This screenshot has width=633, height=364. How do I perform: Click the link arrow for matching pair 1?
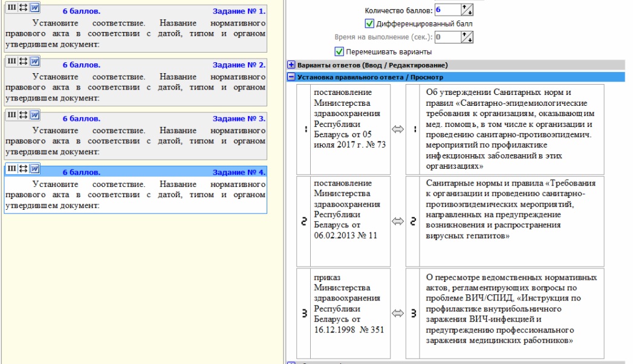tap(398, 129)
